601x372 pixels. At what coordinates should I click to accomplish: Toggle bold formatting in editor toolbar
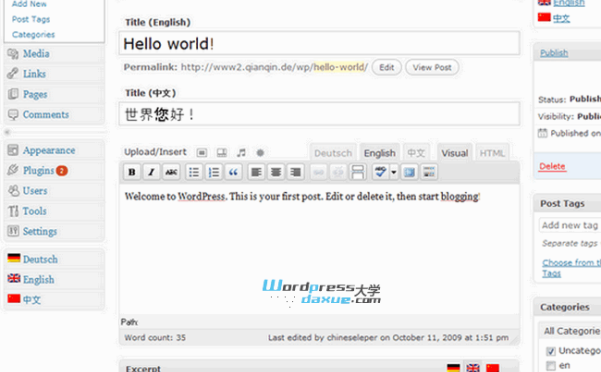pos(132,172)
